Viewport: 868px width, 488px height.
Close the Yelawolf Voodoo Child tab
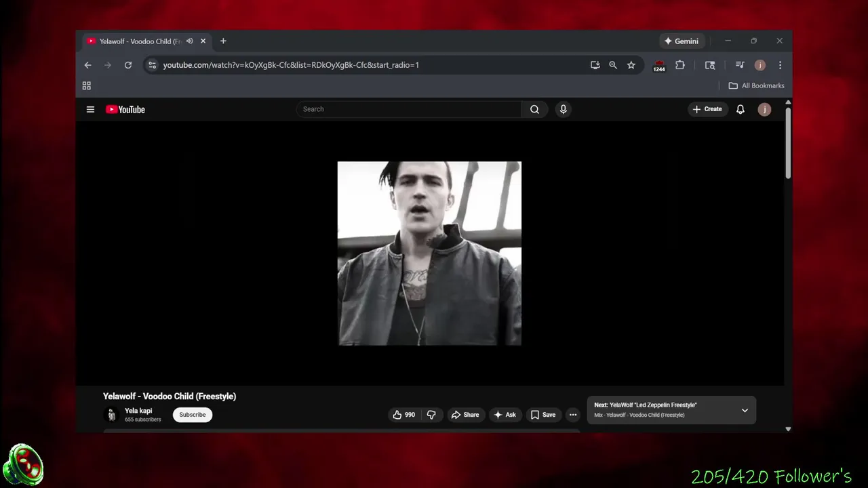[x=203, y=41]
